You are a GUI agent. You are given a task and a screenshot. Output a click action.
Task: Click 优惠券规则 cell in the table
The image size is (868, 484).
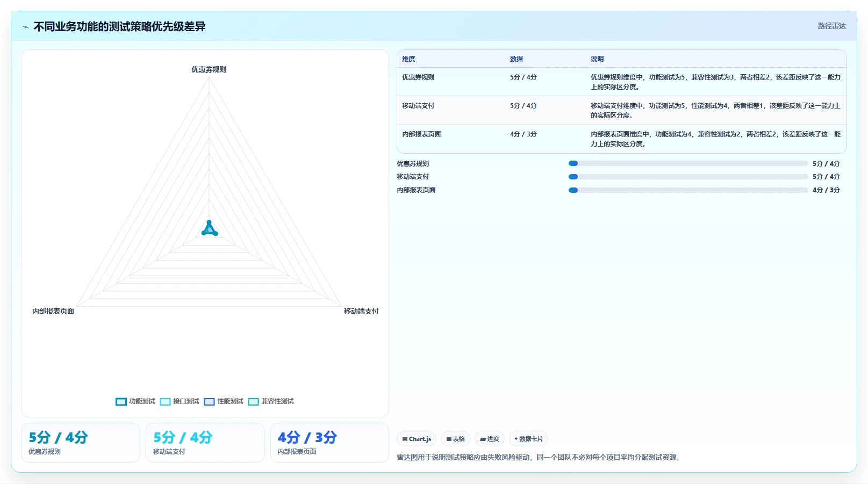pos(418,77)
